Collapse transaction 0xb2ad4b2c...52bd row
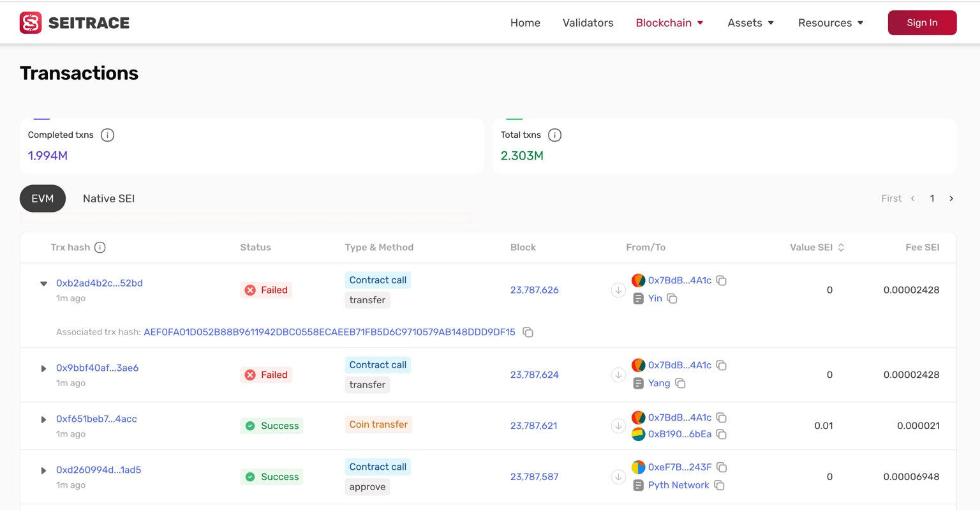 (44, 284)
